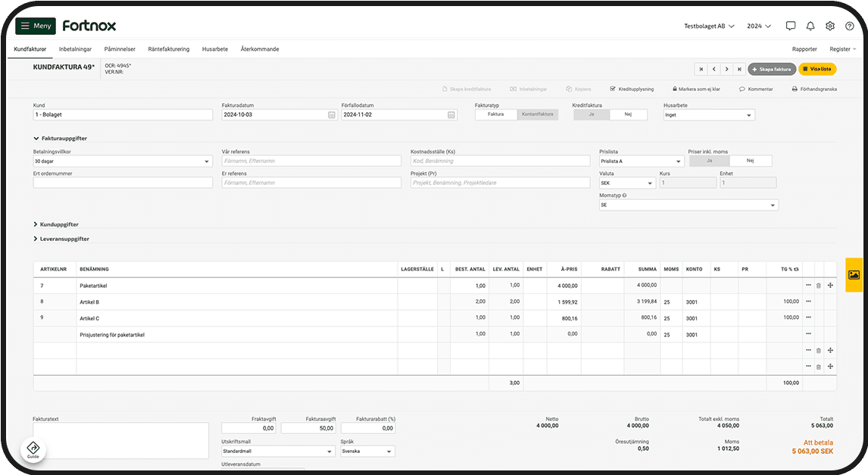868x475 pixels.
Task: Click the Skapa faktura button
Action: (772, 69)
